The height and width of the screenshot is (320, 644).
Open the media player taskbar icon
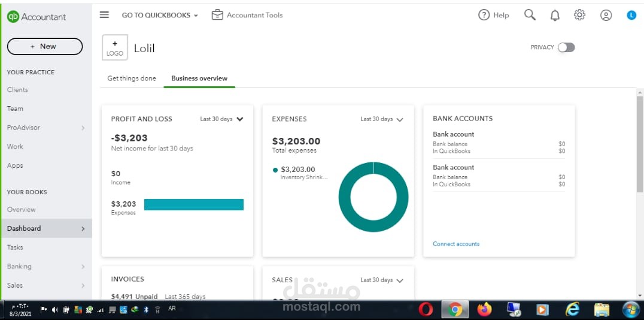click(543, 309)
